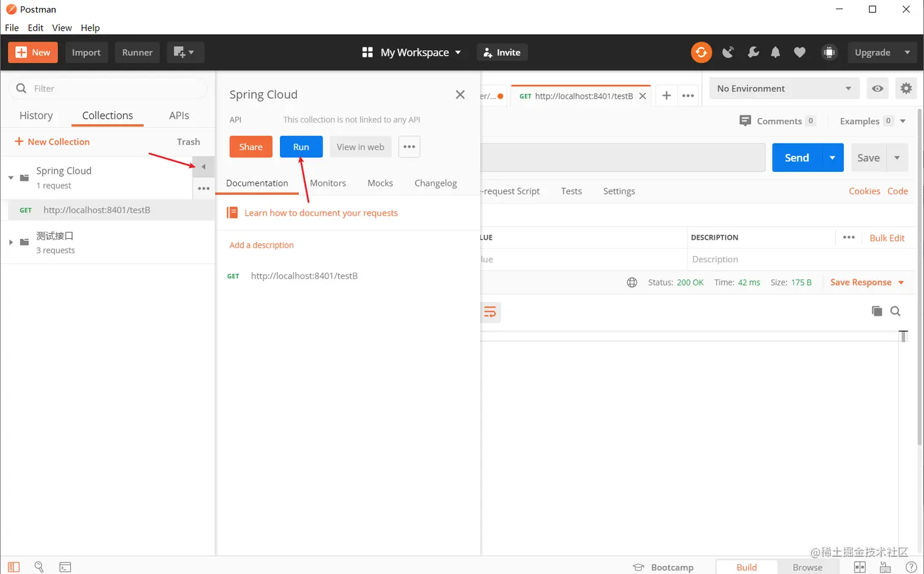Viewport: 924px width, 574px height.
Task: Click the orange sync status icon
Action: [701, 53]
